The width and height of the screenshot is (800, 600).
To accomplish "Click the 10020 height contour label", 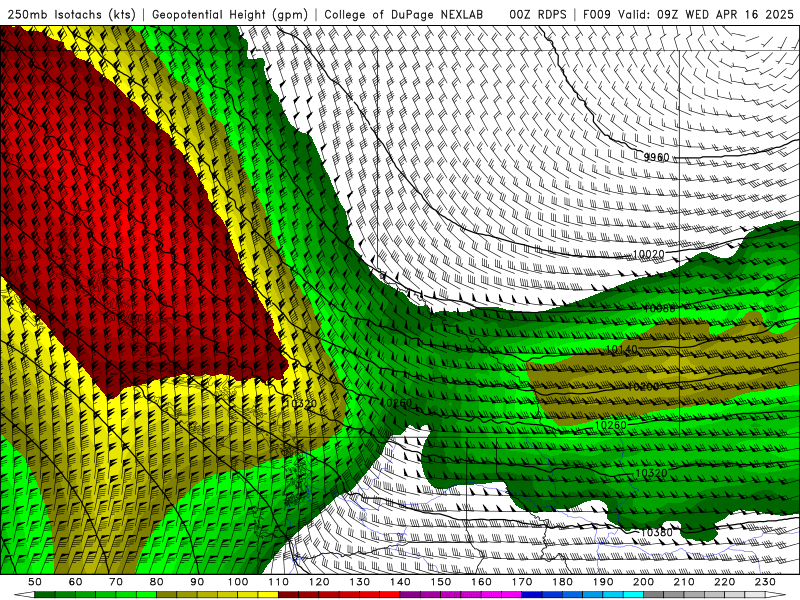I will coord(648,254).
